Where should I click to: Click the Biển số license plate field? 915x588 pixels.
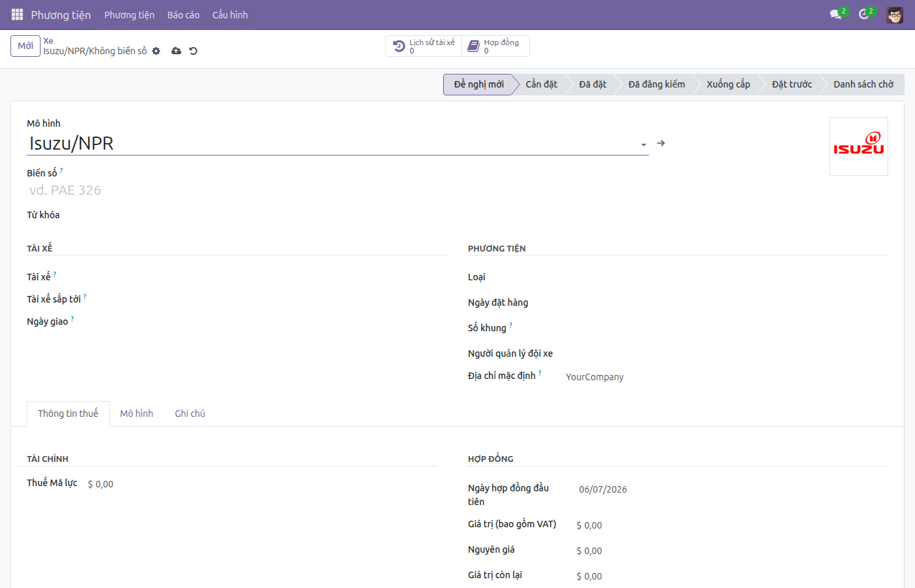coord(337,190)
